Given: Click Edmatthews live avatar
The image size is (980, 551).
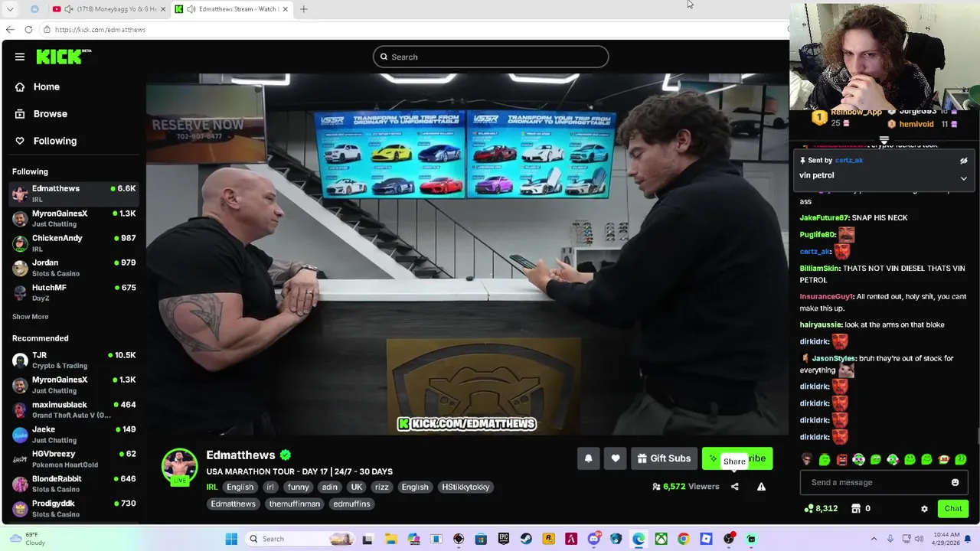Looking at the screenshot, I should (179, 466).
